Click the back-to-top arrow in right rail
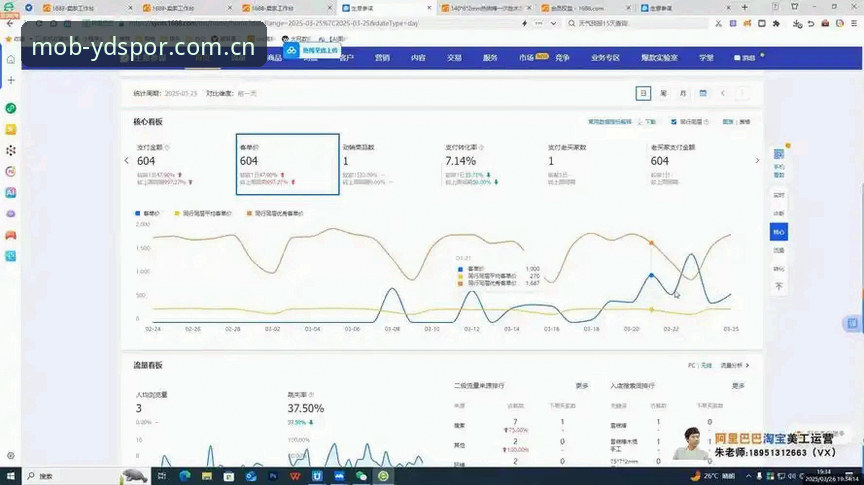This screenshot has height=485, width=864. click(779, 286)
